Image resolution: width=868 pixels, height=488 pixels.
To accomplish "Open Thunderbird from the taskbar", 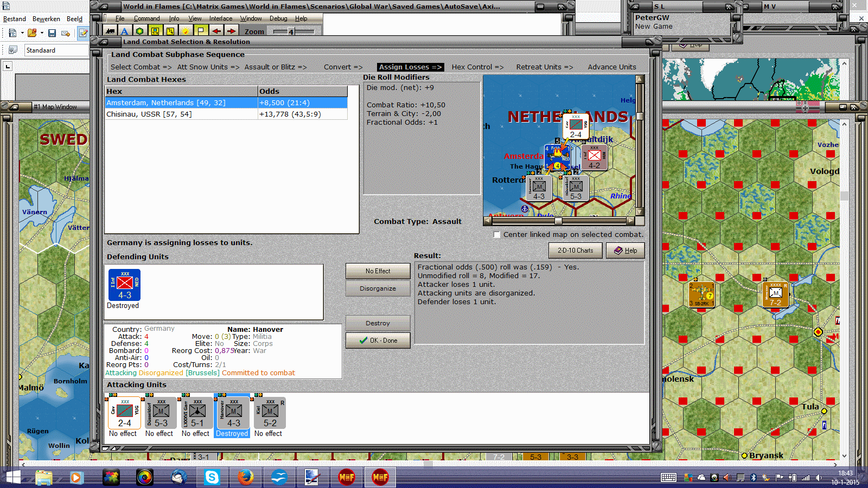I will [178, 477].
